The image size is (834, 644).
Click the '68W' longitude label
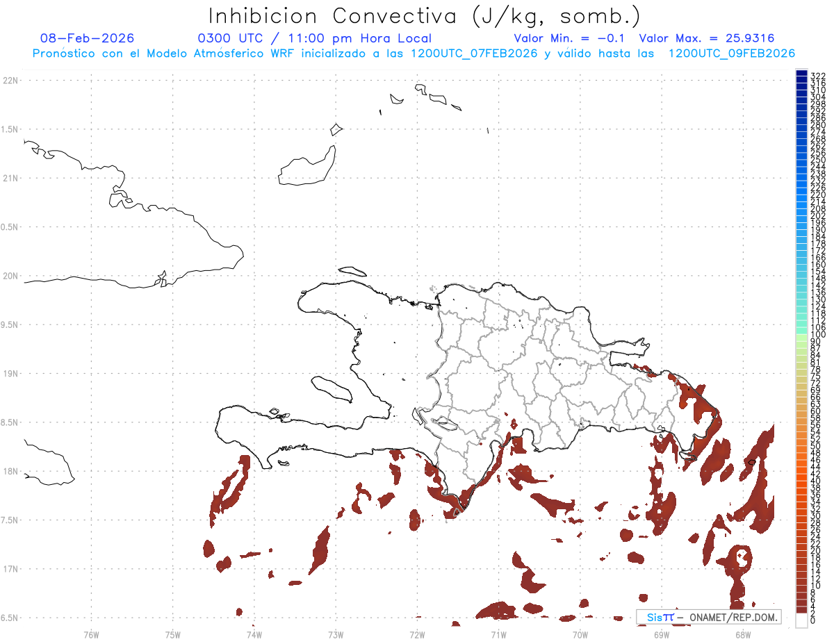coord(743,634)
